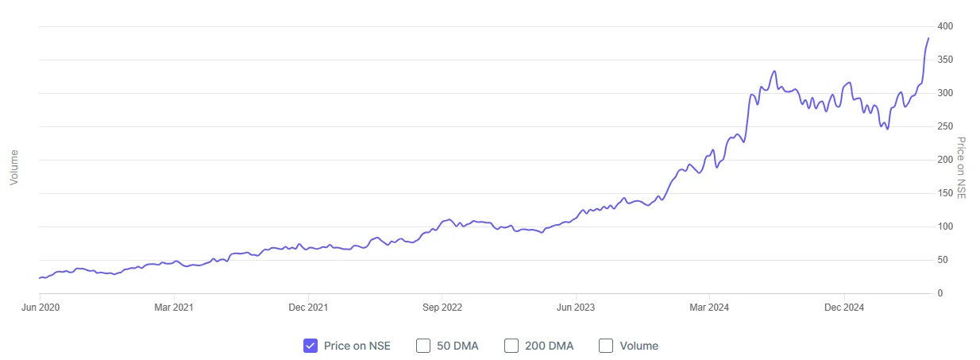The image size is (980, 360).
Task: Click the Jun 2023 x-axis label
Action: pos(576,307)
